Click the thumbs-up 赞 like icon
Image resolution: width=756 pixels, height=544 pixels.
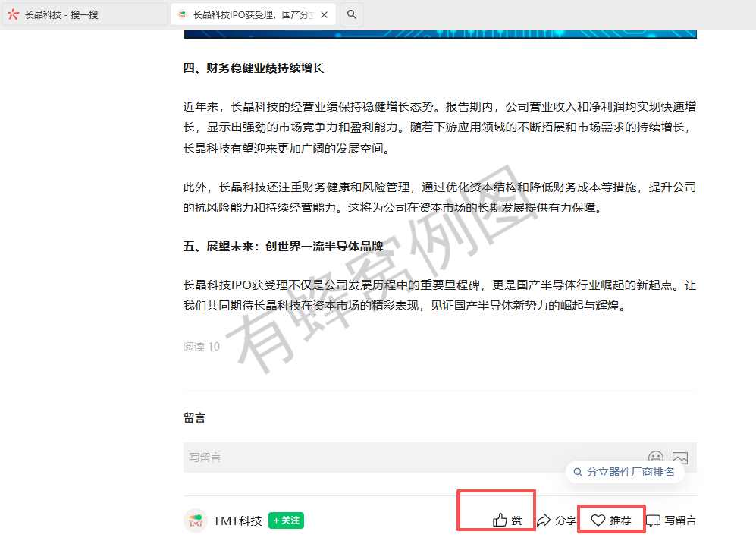[x=500, y=520]
